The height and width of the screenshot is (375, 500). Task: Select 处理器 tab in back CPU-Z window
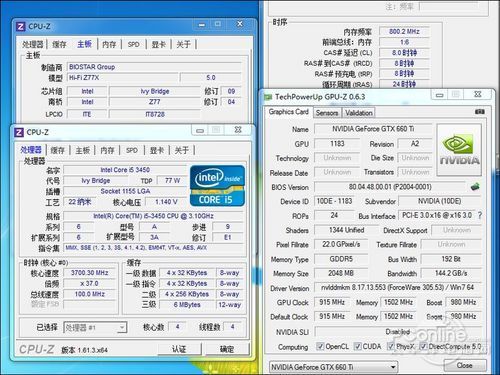33,44
